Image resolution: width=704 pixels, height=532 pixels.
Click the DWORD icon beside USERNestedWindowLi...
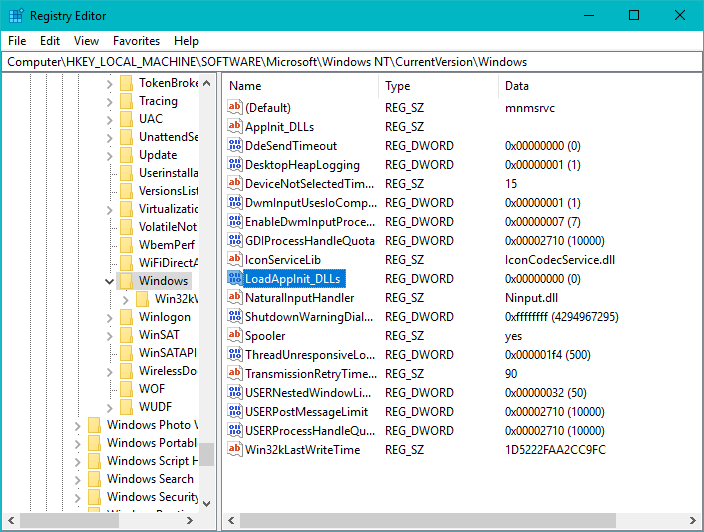point(234,392)
